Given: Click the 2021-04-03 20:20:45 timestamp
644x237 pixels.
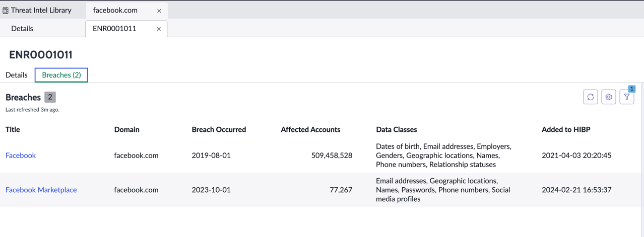Looking at the screenshot, I should coord(576,155).
